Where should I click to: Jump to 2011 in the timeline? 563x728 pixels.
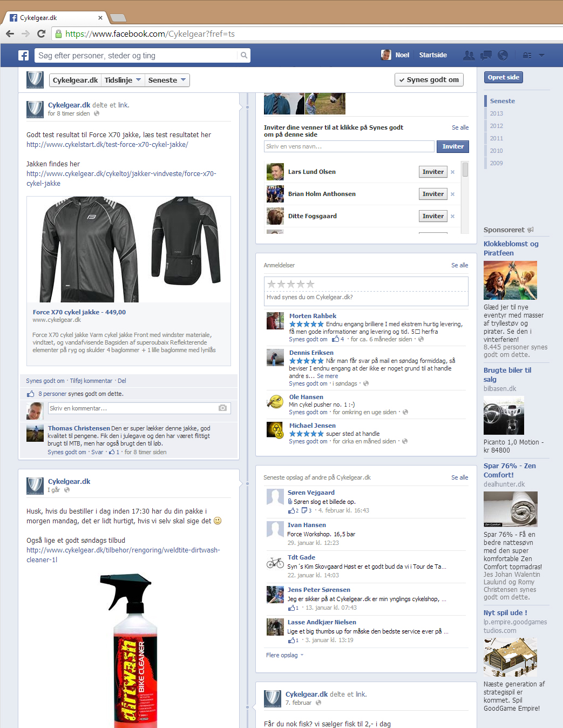click(x=497, y=138)
